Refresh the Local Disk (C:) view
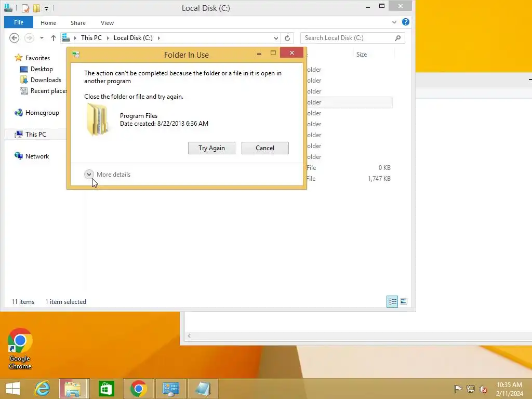The height and width of the screenshot is (399, 532). point(287,38)
